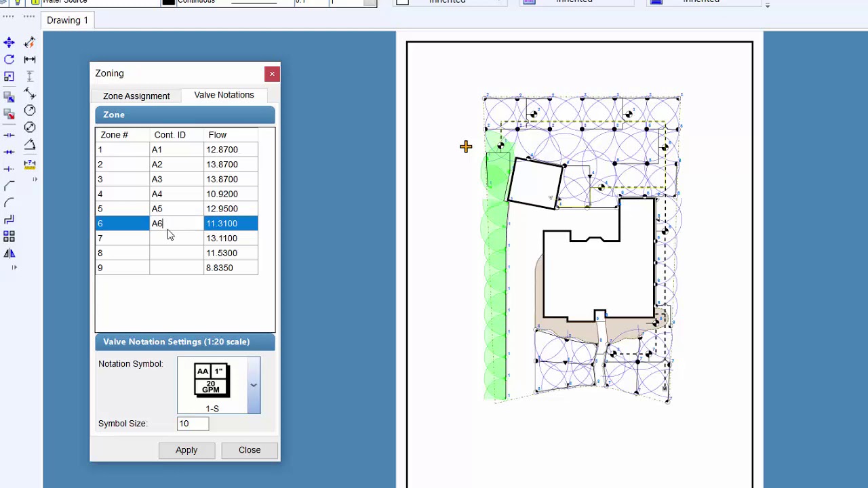Switch to the Zone Assignment tab

136,96
